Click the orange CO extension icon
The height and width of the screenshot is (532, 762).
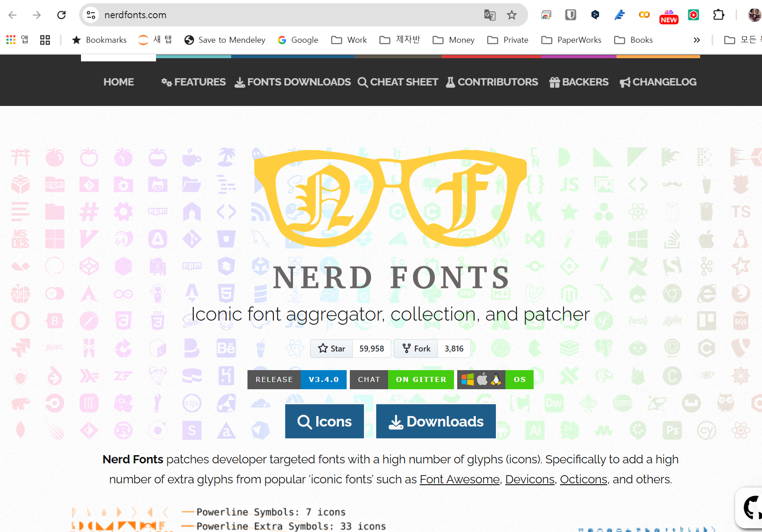click(x=644, y=15)
